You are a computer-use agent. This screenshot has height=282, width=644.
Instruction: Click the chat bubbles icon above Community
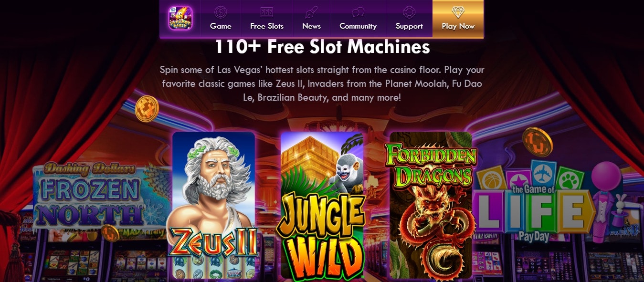point(358,12)
